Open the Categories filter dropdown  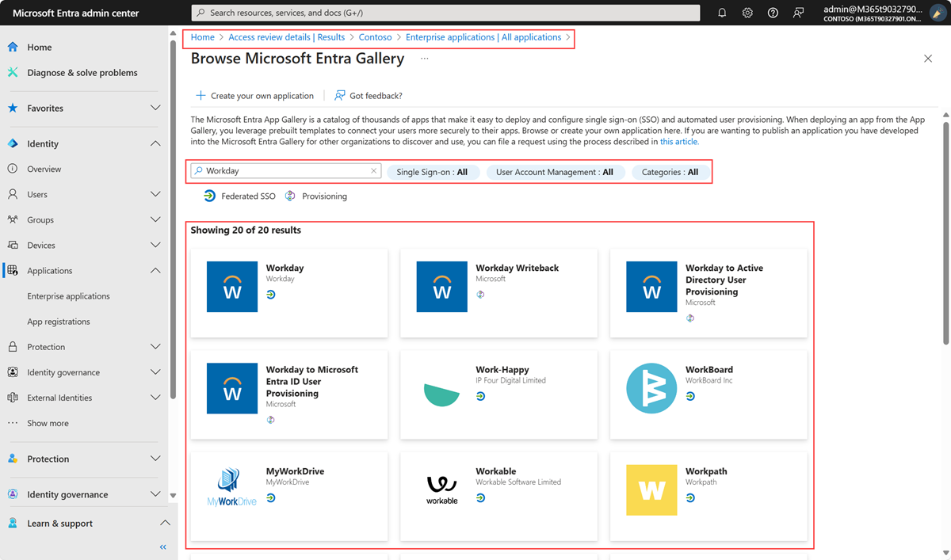coord(670,170)
